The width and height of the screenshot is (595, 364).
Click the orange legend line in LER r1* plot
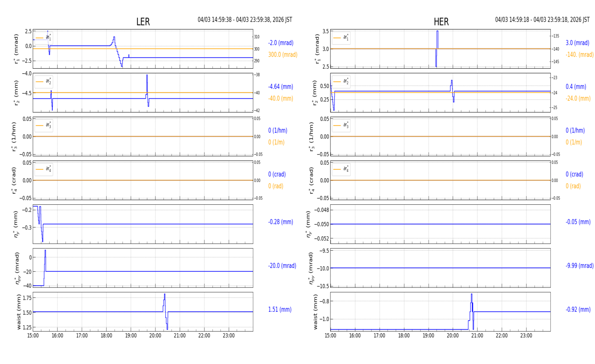[x=40, y=38]
